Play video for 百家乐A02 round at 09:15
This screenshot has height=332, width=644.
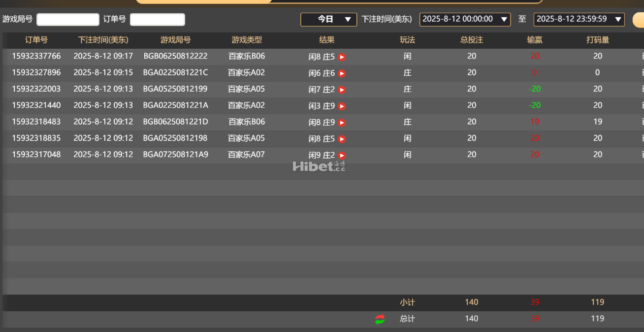click(x=342, y=73)
